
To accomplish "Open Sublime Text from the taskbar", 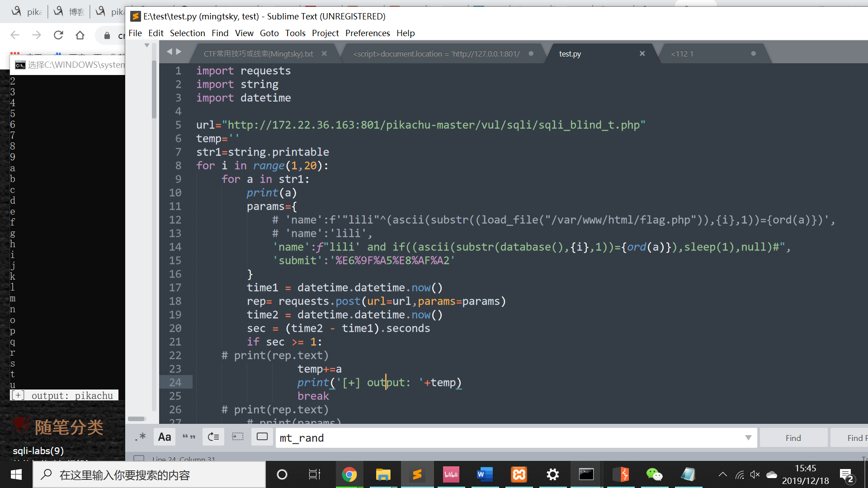I will coord(417,474).
